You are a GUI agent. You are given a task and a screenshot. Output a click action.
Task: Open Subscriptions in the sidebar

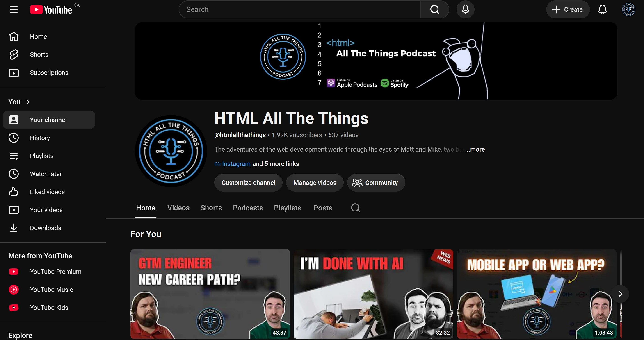point(49,73)
